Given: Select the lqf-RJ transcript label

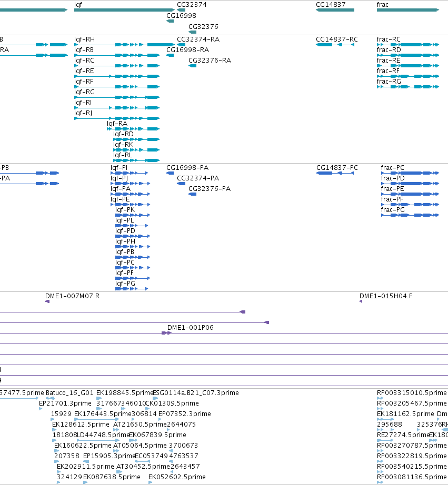Looking at the screenshot, I should [83, 113].
